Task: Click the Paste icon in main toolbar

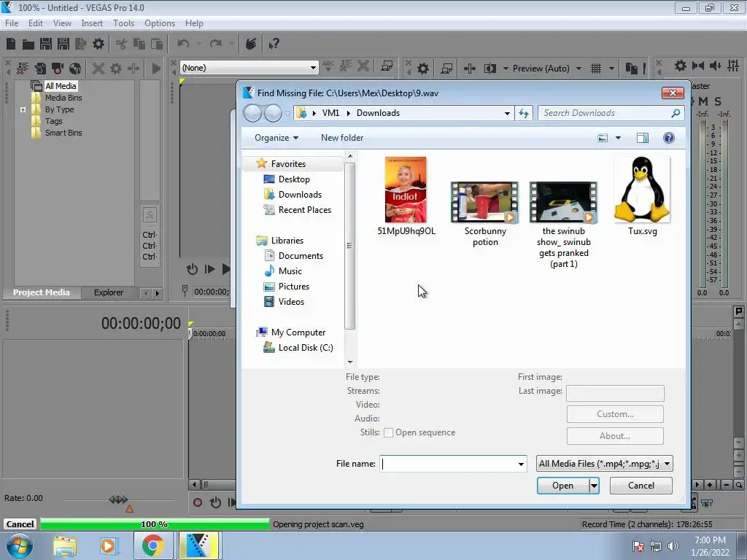Action: pyautogui.click(x=157, y=44)
